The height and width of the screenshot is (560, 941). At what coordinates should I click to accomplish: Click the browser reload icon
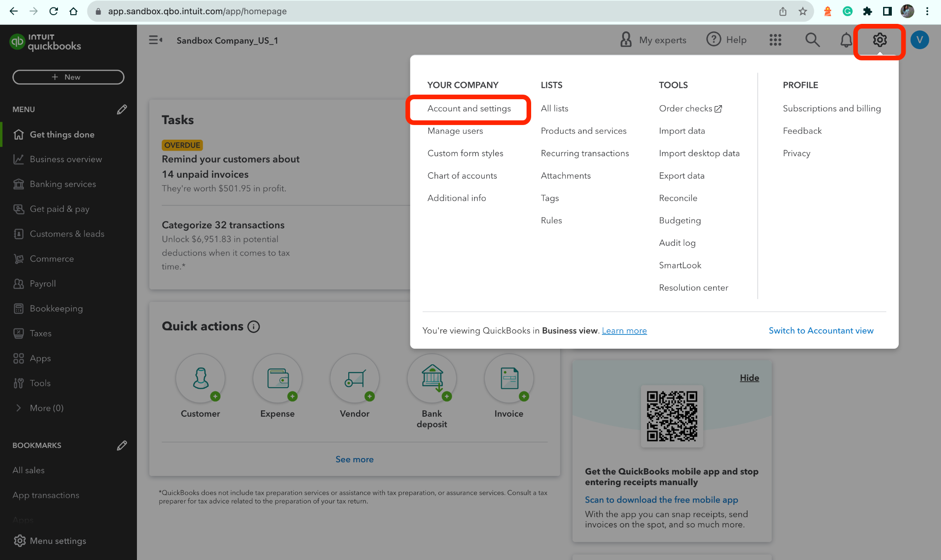[x=54, y=11]
